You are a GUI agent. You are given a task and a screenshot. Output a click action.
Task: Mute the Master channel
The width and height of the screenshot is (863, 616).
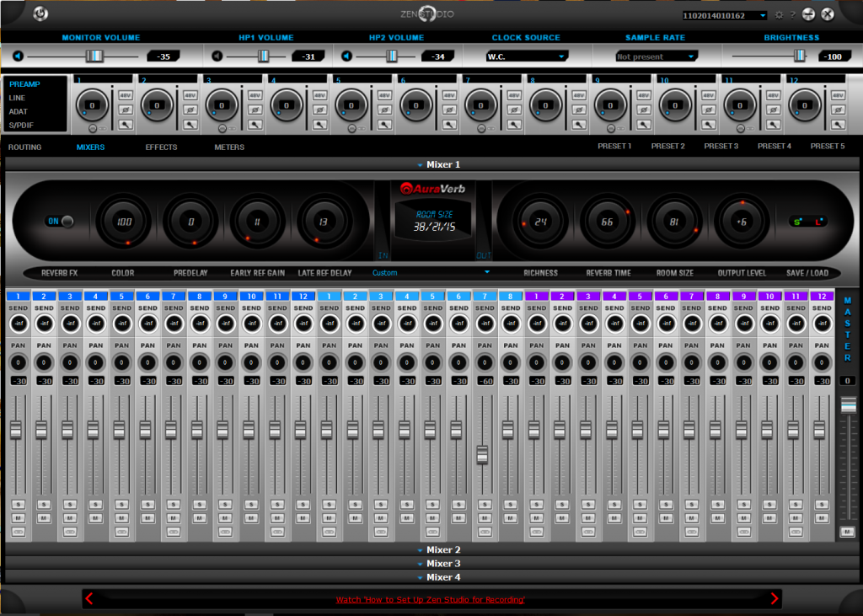click(x=847, y=532)
